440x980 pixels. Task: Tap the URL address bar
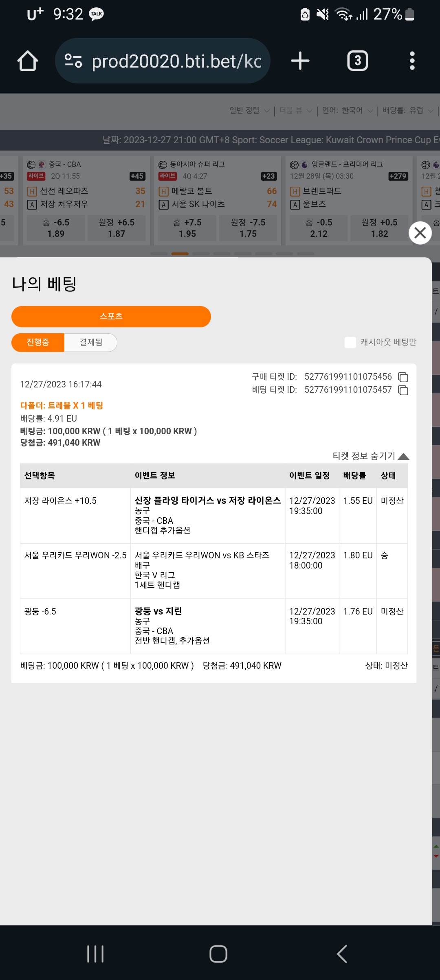[163, 61]
